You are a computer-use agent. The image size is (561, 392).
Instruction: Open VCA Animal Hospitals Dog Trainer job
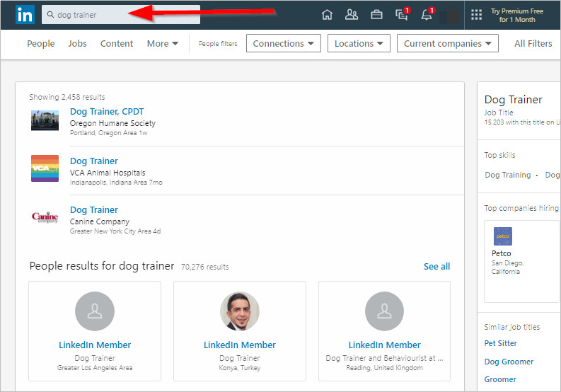pyautogui.click(x=94, y=161)
